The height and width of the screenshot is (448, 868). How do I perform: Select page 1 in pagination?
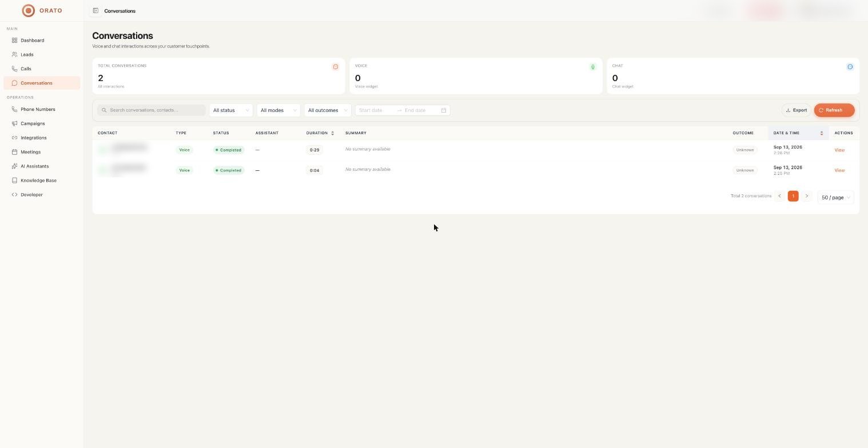[x=793, y=196]
